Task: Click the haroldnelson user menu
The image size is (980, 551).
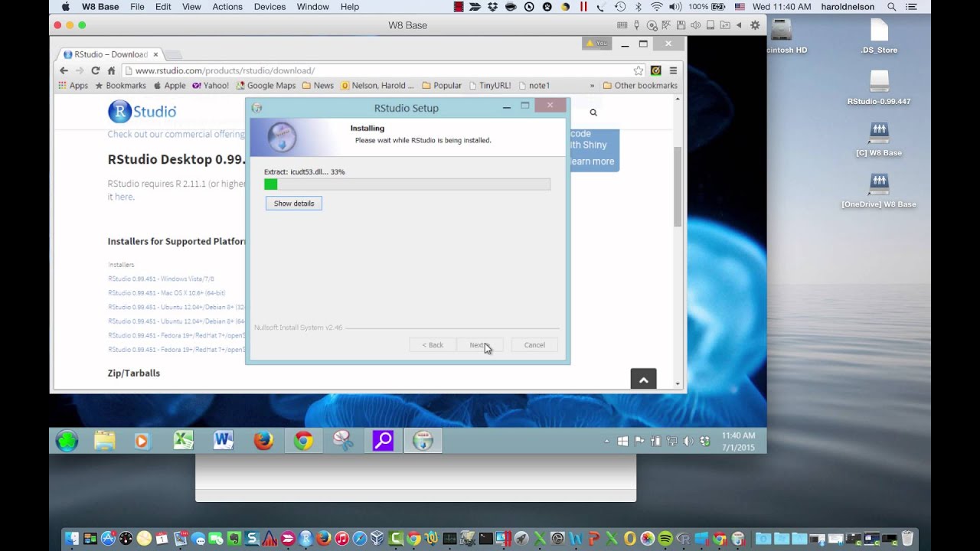Action: [x=848, y=7]
